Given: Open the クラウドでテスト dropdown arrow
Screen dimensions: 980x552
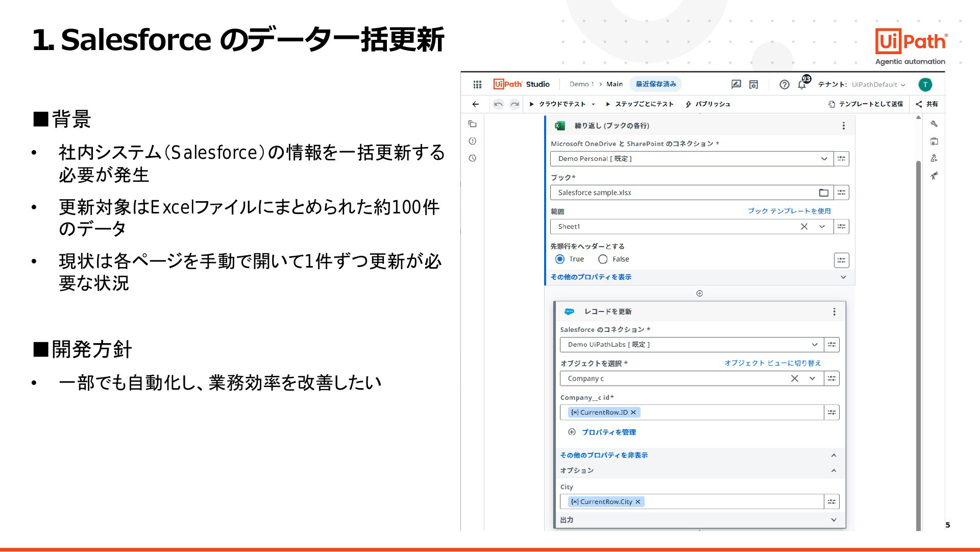Looking at the screenshot, I should [593, 104].
